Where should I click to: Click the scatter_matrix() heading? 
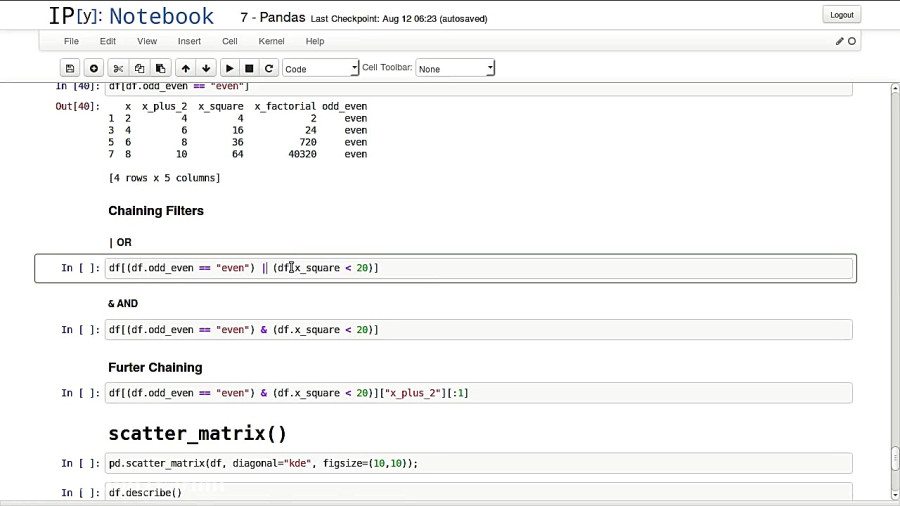[197, 433]
